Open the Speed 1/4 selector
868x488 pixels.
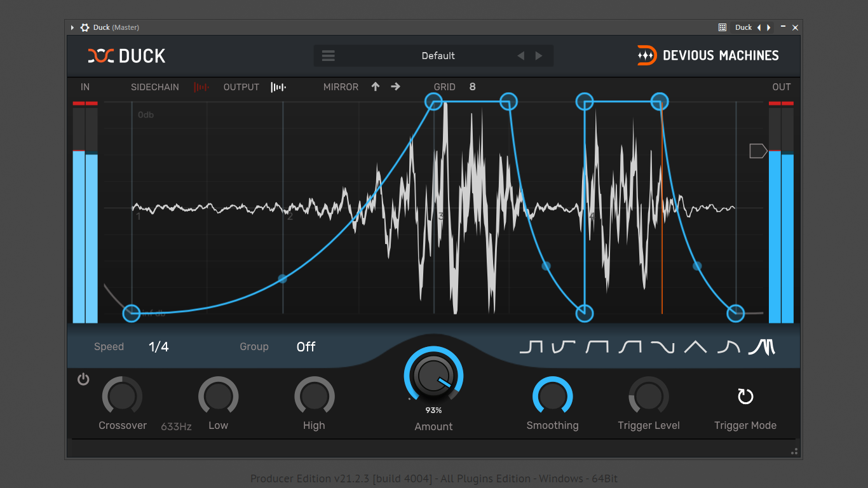159,347
